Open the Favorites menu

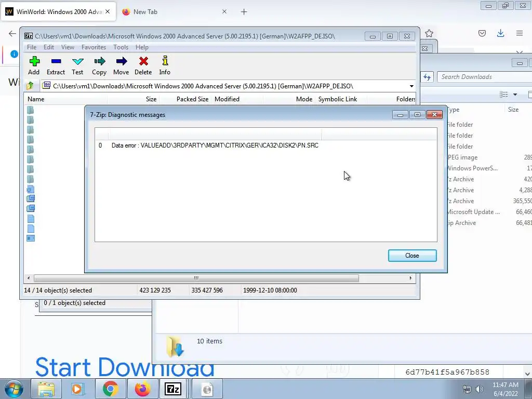click(x=94, y=47)
